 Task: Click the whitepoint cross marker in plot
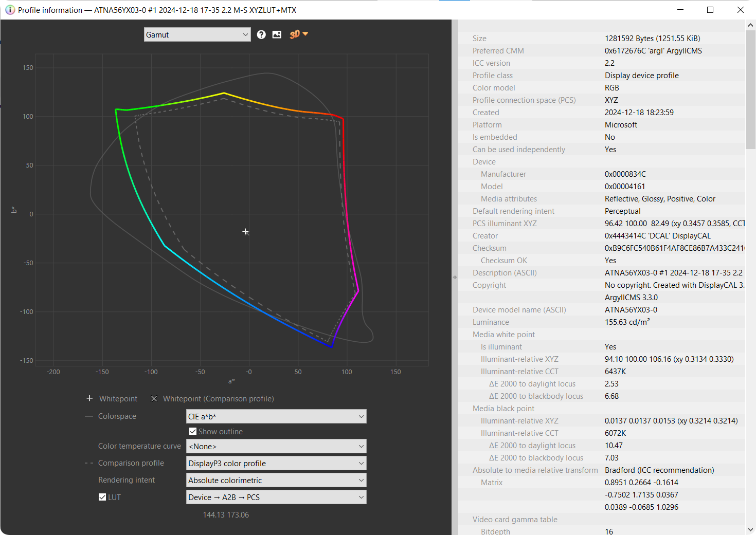click(246, 232)
